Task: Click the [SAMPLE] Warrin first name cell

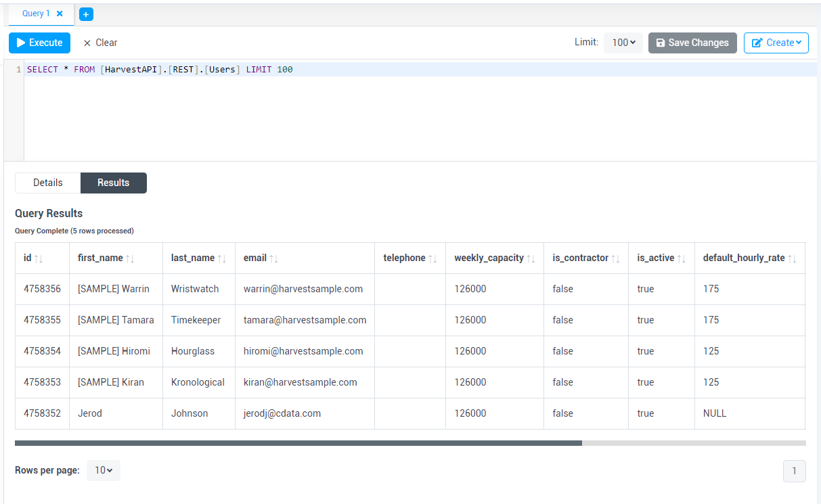Action: [116, 289]
